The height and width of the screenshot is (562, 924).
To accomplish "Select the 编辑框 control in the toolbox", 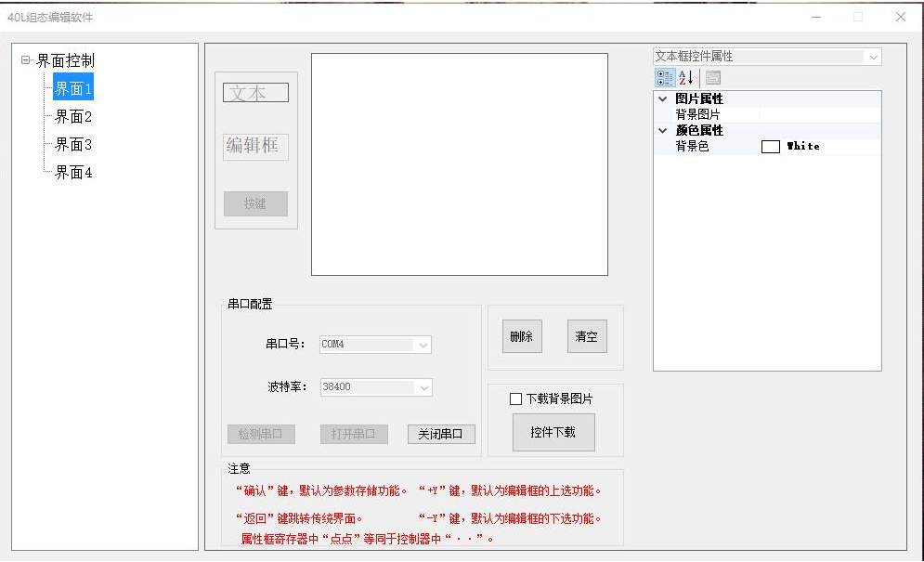I will pos(255,146).
